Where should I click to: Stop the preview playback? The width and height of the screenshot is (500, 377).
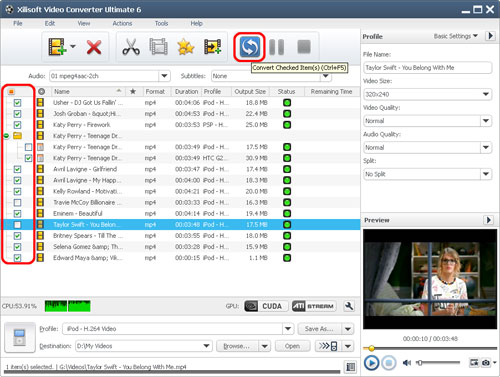(x=389, y=363)
